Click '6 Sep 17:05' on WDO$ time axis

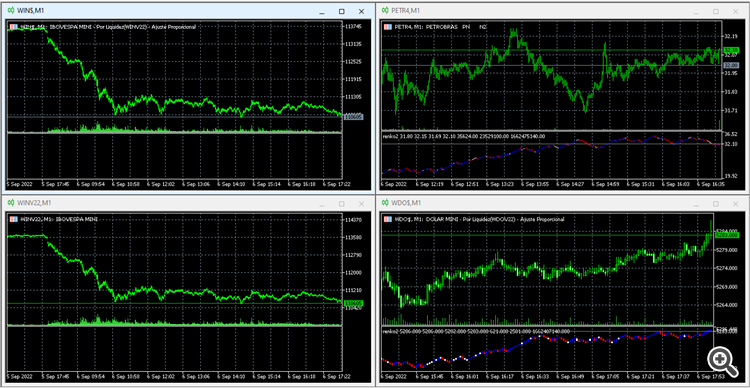pyautogui.click(x=605, y=377)
